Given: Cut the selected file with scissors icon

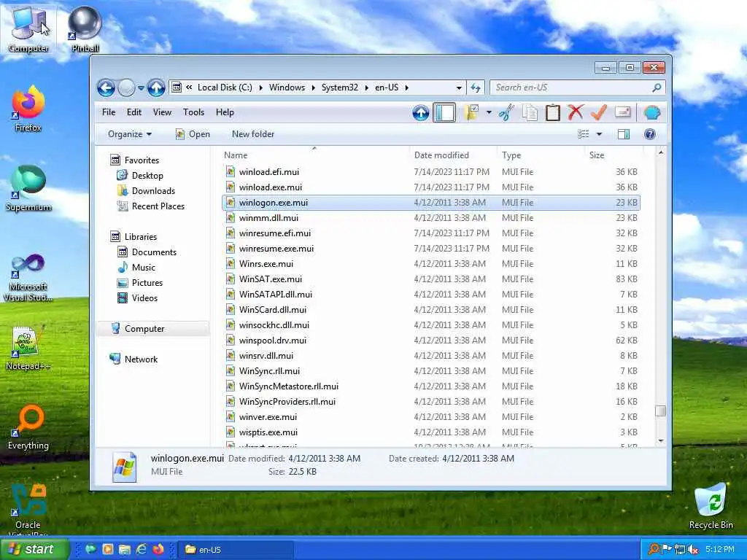Looking at the screenshot, I should point(506,113).
